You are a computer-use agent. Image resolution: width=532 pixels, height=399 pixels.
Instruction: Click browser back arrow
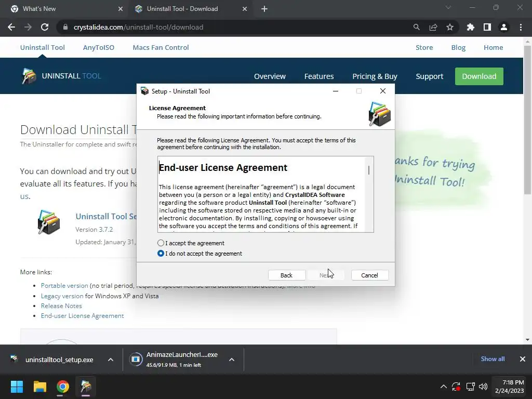click(11, 27)
